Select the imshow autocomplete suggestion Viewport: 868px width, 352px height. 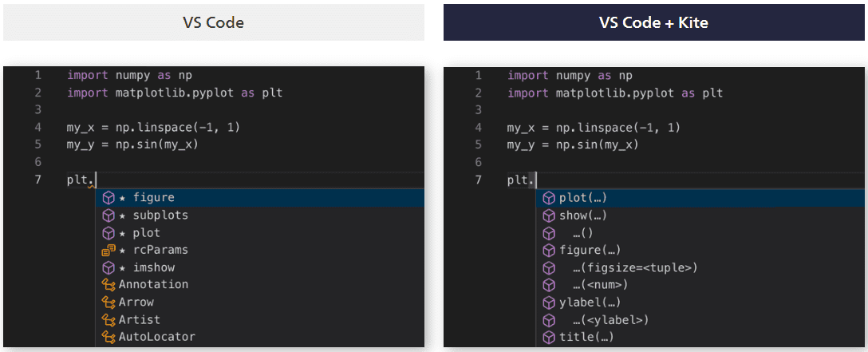[x=260, y=267]
